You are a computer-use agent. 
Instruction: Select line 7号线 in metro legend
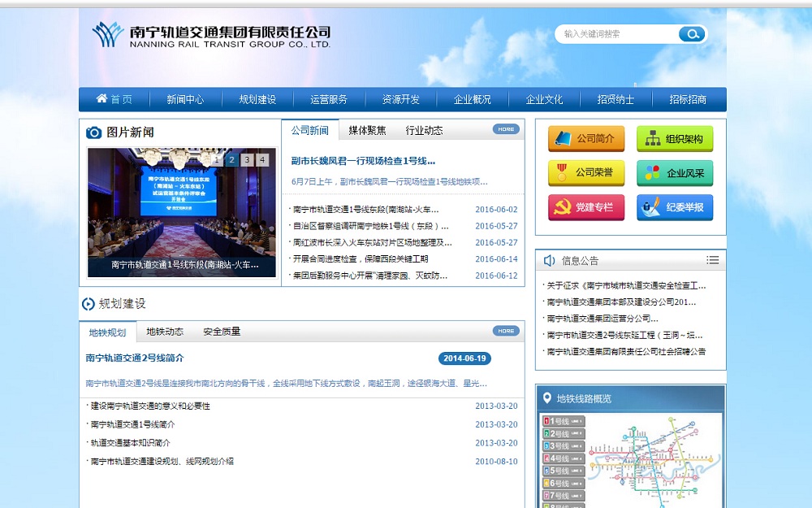click(x=564, y=496)
